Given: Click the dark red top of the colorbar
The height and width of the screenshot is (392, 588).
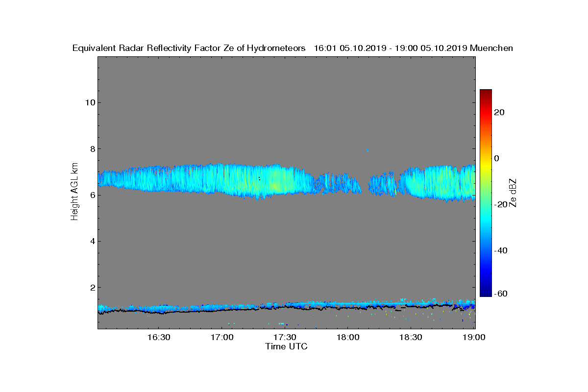Looking at the screenshot, I should pyautogui.click(x=486, y=92).
